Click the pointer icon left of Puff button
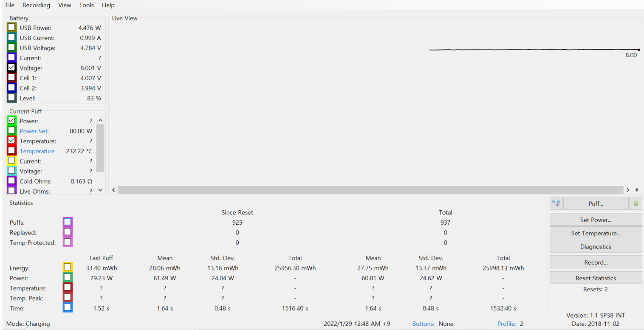 point(556,203)
